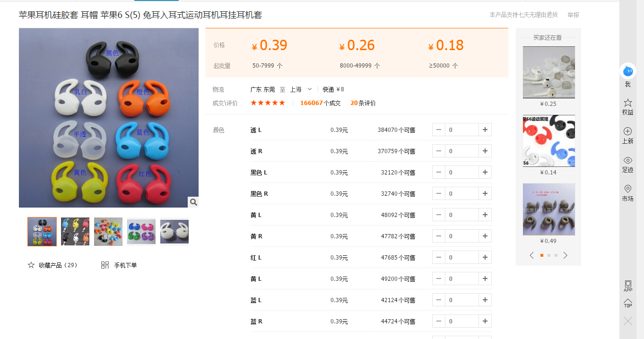Increase quantity for 黄 R
This screenshot has width=644, height=339.
click(485, 236)
